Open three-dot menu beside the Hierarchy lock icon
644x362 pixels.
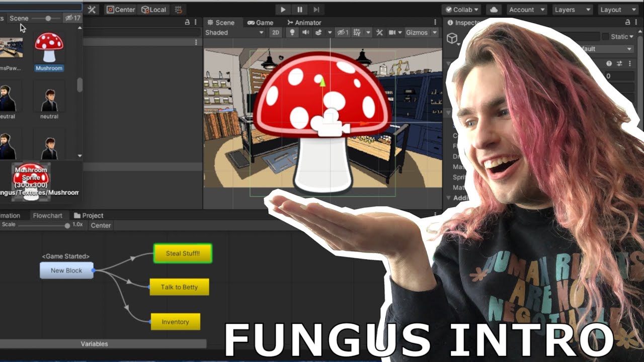[196, 22]
